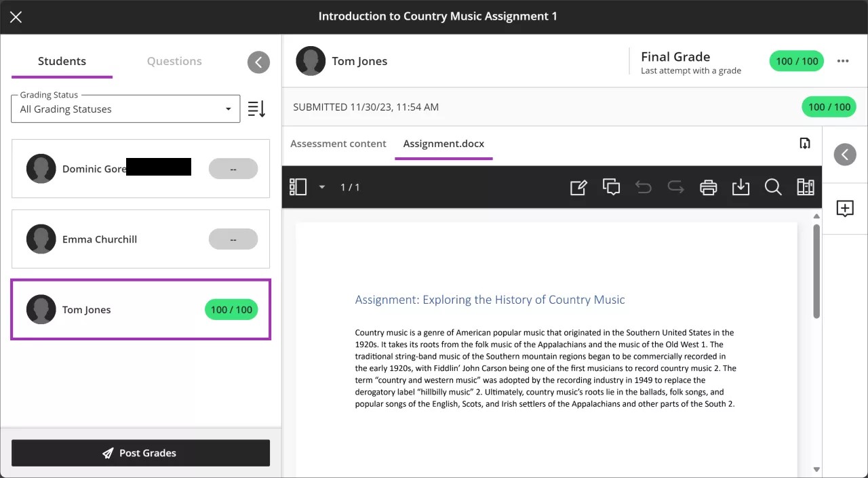Click Tom Jones's 100/100 grade pill
The width and height of the screenshot is (868, 478).
[231, 309]
